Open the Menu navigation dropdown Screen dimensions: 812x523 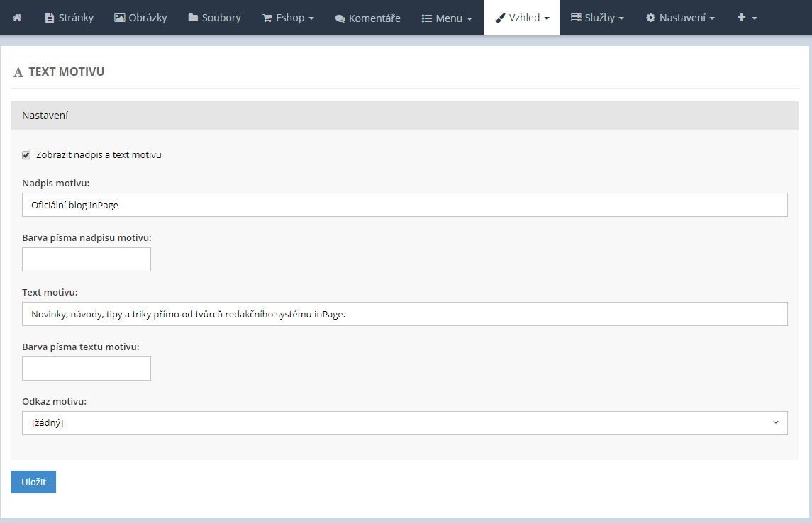coord(447,18)
